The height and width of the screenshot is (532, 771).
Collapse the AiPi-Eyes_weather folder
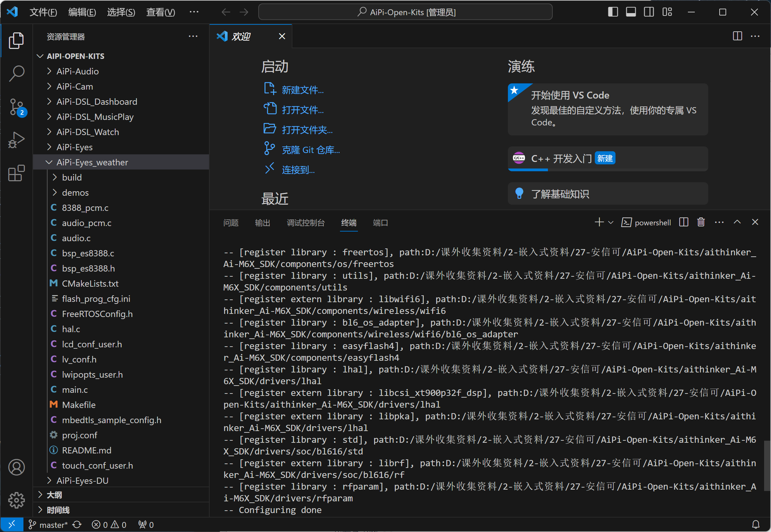(121, 162)
